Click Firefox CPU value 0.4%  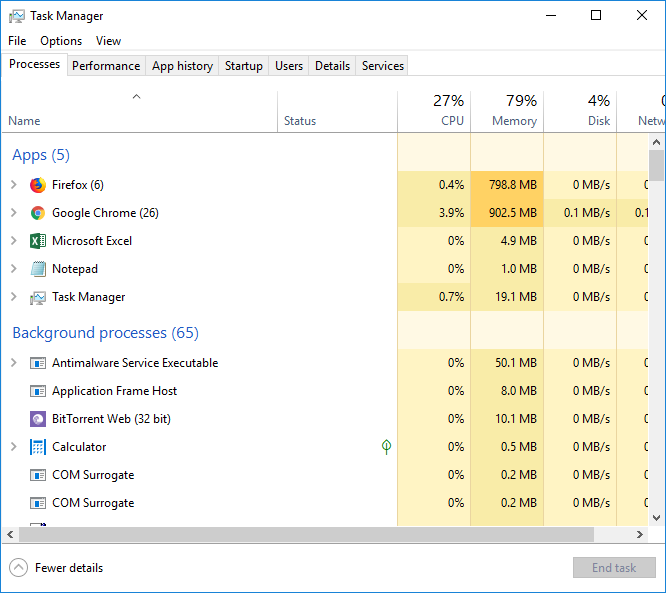coord(451,185)
